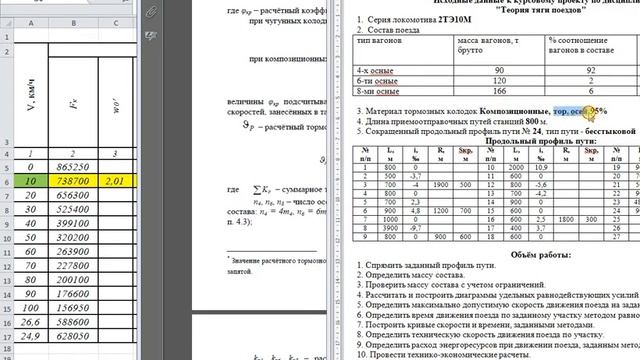Click the yellow cell with 738700
The image size is (640, 360).
[x=73, y=181]
